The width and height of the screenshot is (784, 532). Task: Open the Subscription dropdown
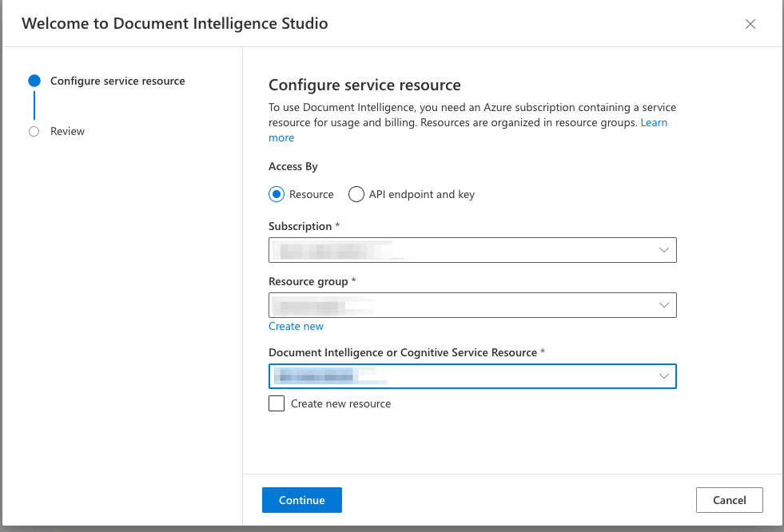(472, 250)
